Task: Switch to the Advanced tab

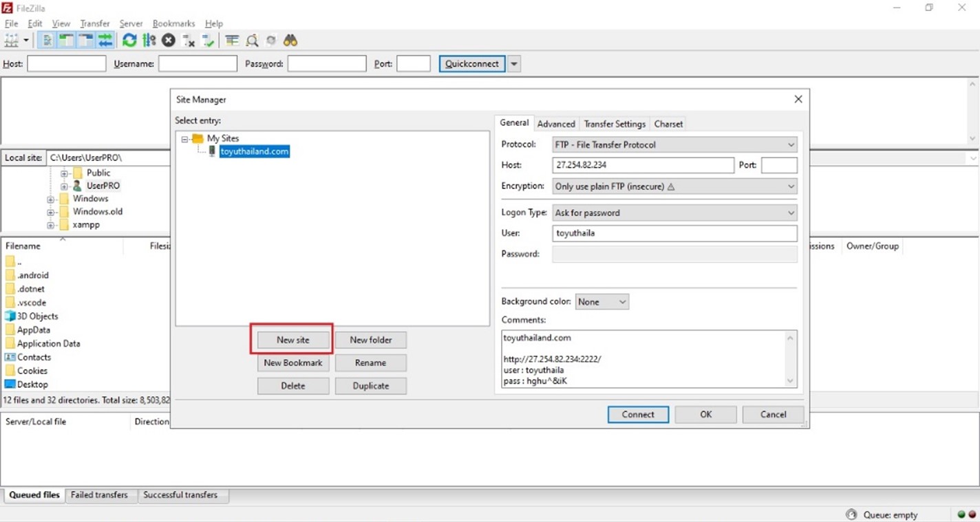Action: coord(556,124)
